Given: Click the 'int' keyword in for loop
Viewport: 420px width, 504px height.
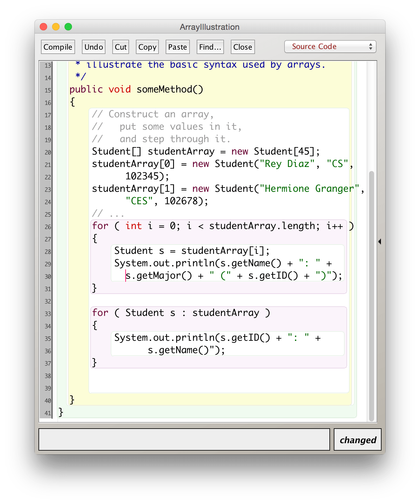Looking at the screenshot, I should click(x=134, y=226).
